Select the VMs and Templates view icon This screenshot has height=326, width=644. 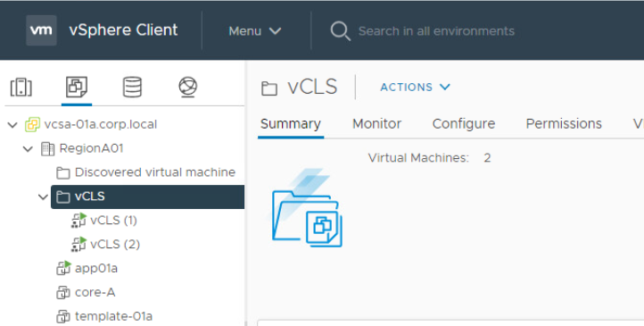tap(77, 87)
